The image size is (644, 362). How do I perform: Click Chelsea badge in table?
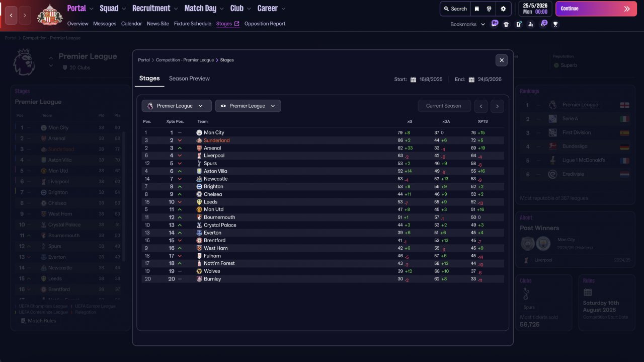pos(199,194)
